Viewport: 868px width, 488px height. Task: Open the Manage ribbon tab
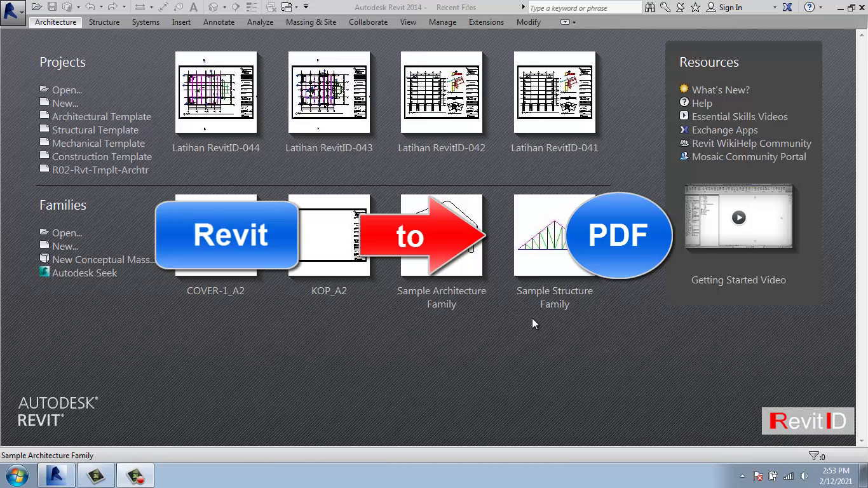pos(442,22)
